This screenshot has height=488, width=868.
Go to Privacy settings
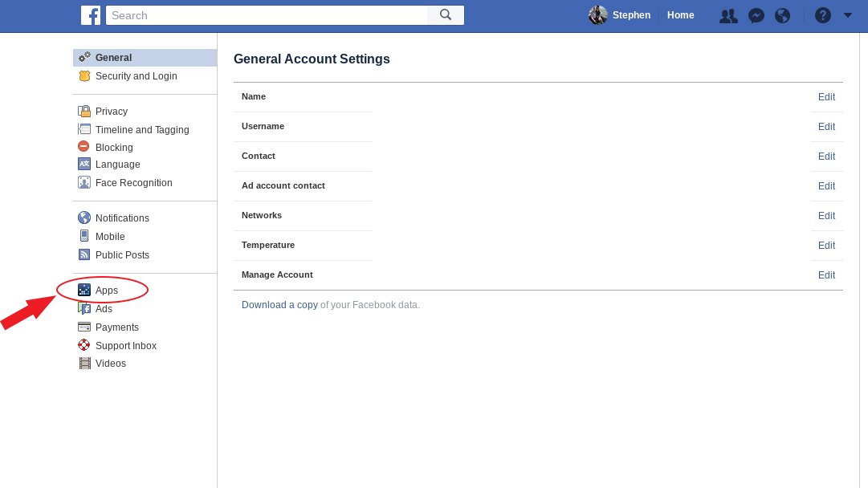(112, 112)
